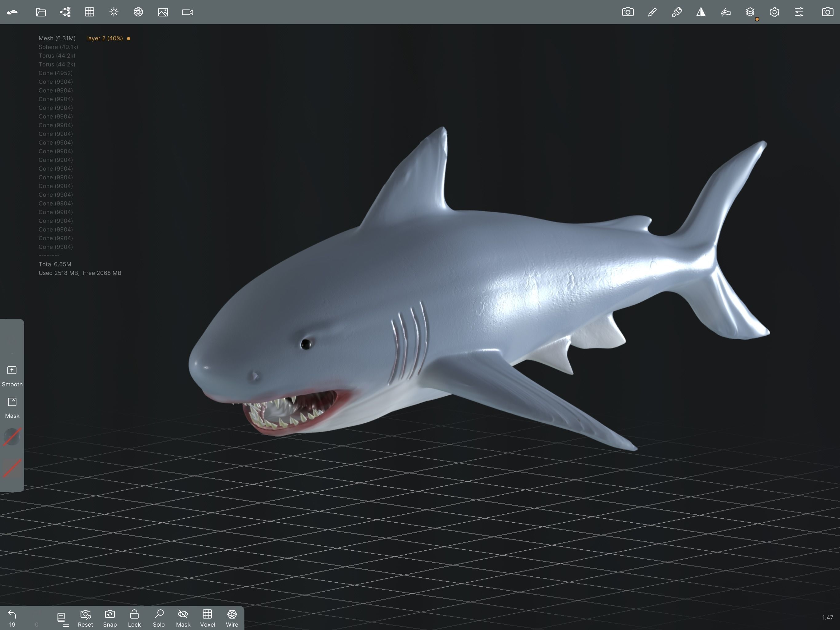840x630 pixels.
Task: Select the Mask shortcut on left panel
Action: (12, 408)
